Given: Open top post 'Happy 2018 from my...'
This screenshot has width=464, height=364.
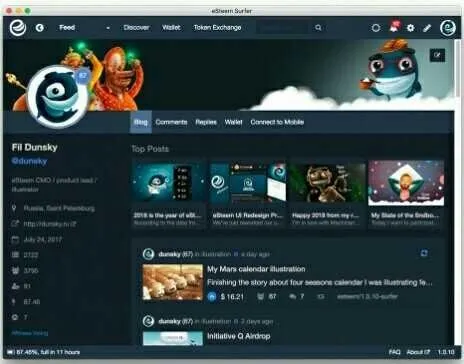Looking at the screenshot, I should 327,195.
